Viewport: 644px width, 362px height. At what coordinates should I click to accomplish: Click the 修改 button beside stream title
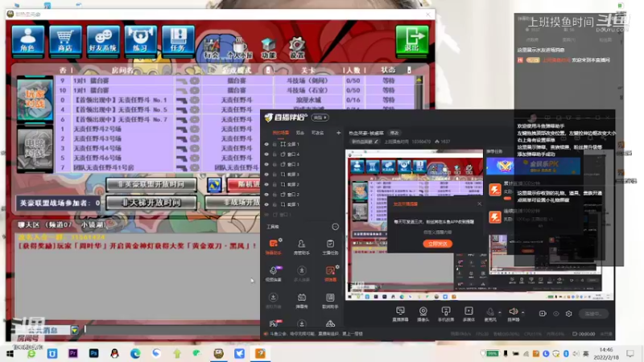[x=394, y=133]
